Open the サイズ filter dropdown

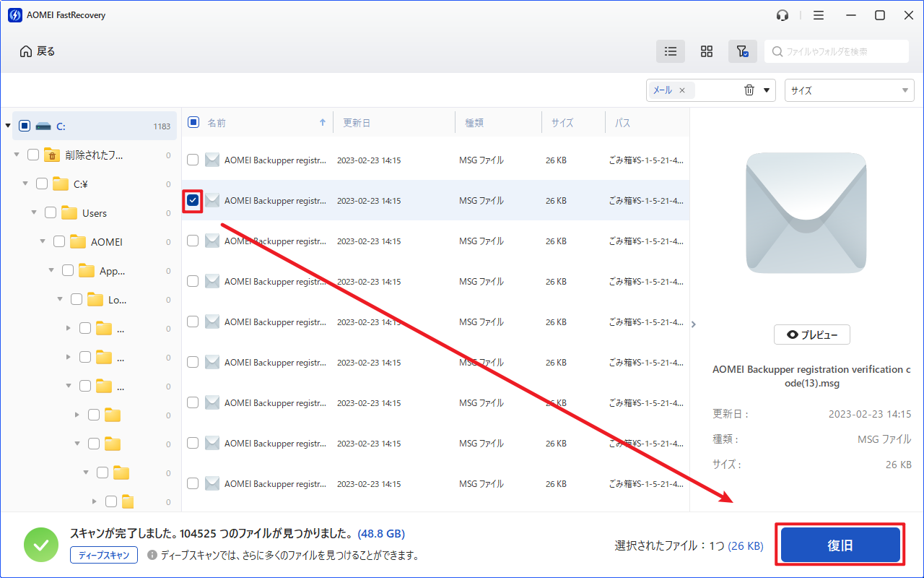(850, 90)
